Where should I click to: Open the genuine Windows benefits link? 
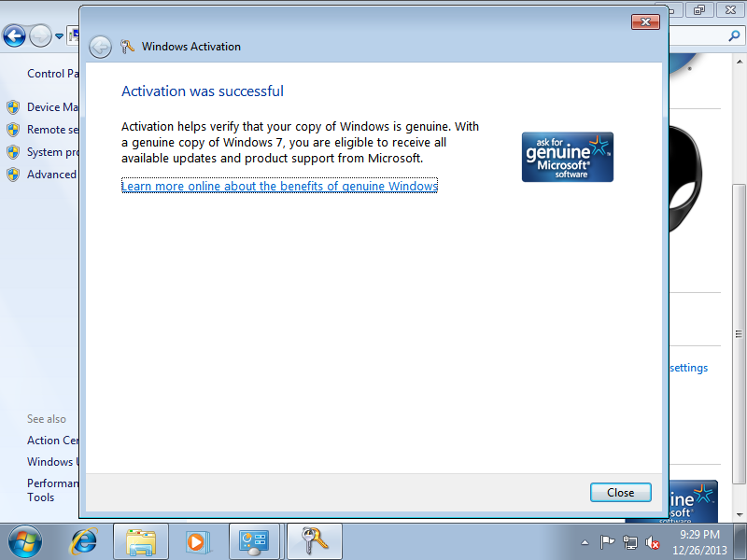(x=279, y=186)
